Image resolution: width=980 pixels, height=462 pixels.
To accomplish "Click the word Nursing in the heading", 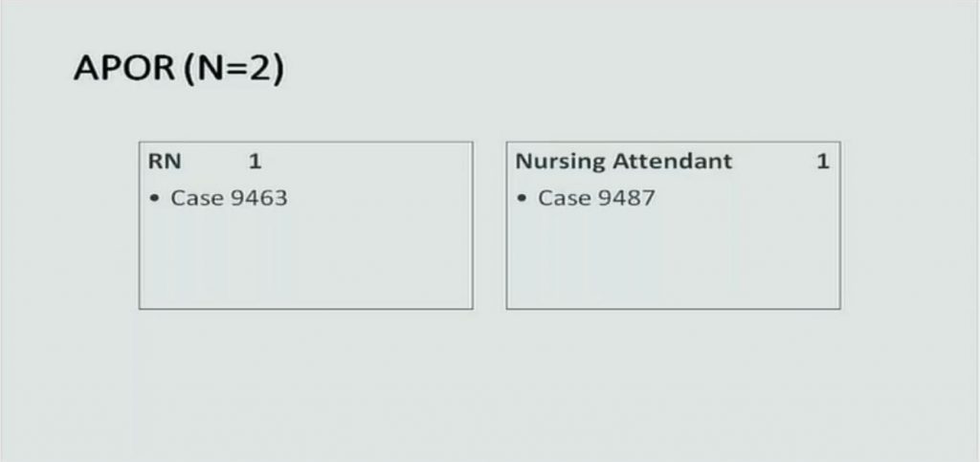I will (x=560, y=162).
